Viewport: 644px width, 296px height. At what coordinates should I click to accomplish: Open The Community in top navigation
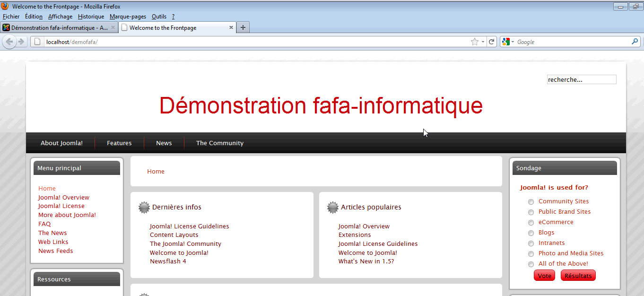point(220,143)
